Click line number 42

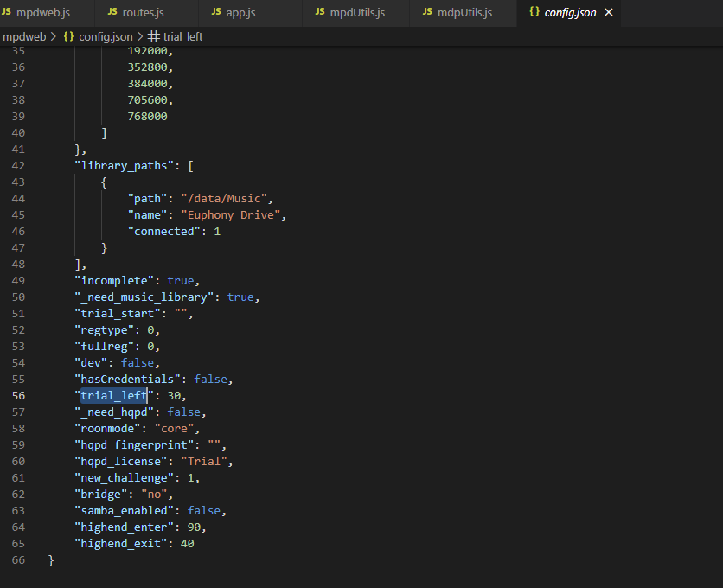(18, 165)
